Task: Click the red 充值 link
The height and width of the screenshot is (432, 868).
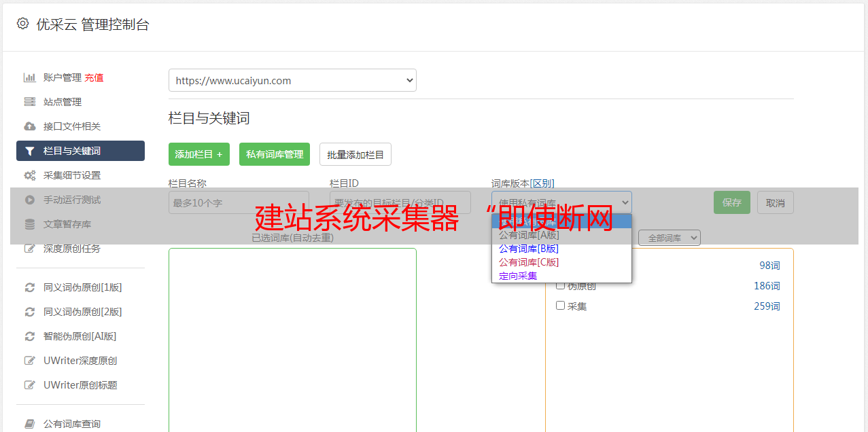Action: [94, 77]
